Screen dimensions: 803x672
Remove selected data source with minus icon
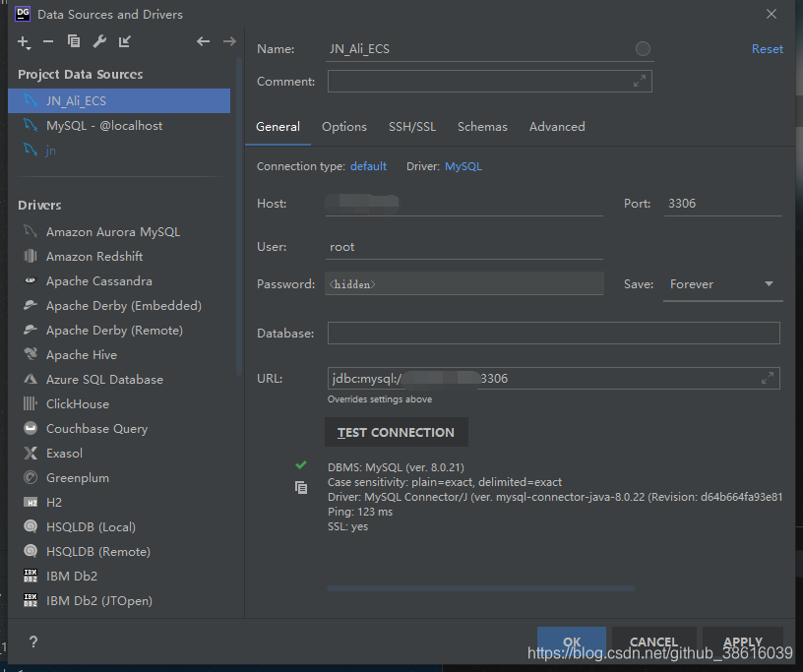point(48,41)
